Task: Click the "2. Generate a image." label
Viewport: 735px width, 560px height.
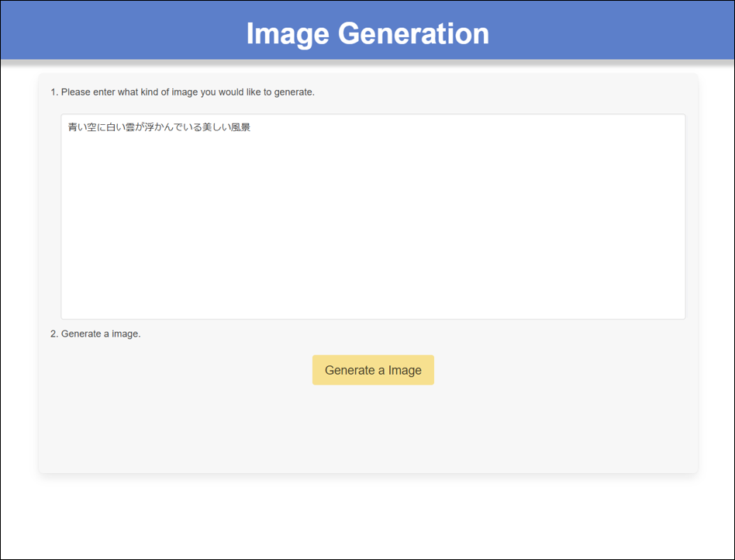Action: [95, 334]
